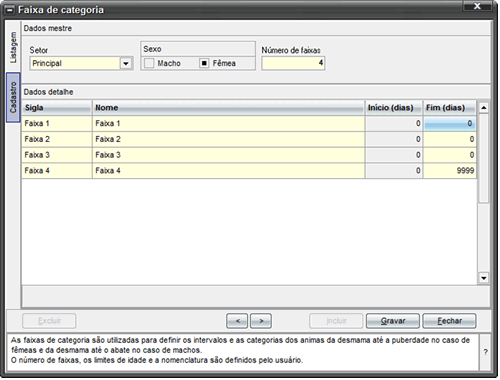500x380 pixels.
Task: Click the Fim cell in Faixa 2 row
Action: [x=450, y=139]
